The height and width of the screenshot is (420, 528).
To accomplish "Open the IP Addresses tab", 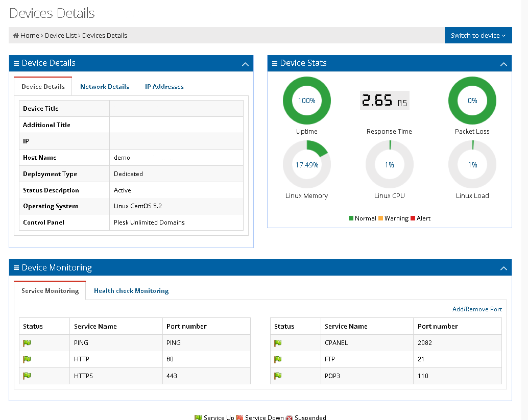I will click(x=164, y=87).
